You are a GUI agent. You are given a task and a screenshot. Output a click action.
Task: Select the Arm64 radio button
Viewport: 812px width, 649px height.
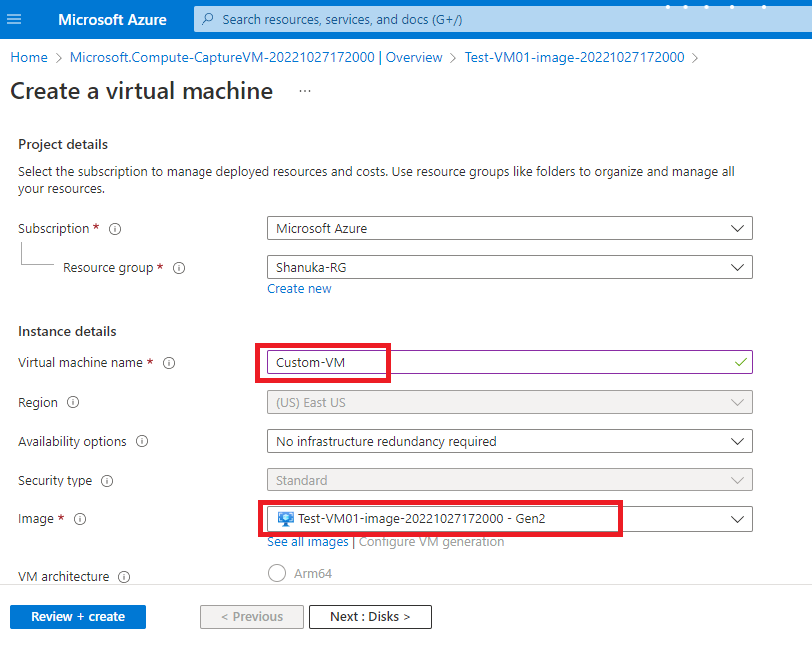pos(276,572)
